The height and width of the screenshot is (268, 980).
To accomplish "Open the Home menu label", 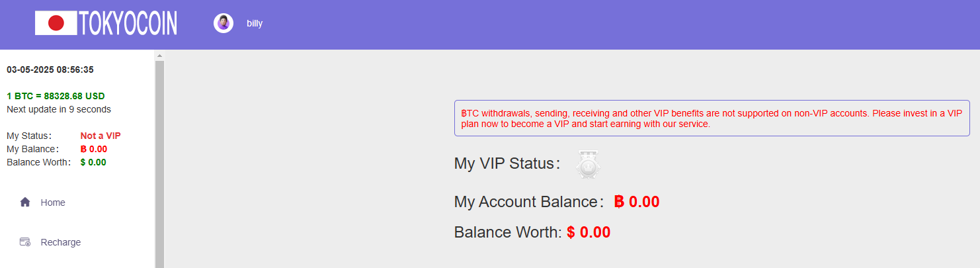I will (53, 202).
